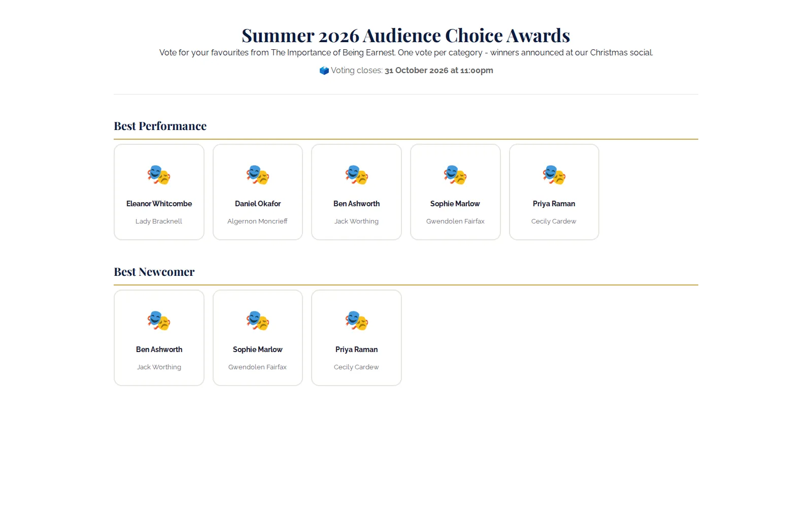Image resolution: width=812 pixels, height=508 pixels.
Task: Select Cecily Cardew role under Best Newcomer
Action: click(357, 367)
